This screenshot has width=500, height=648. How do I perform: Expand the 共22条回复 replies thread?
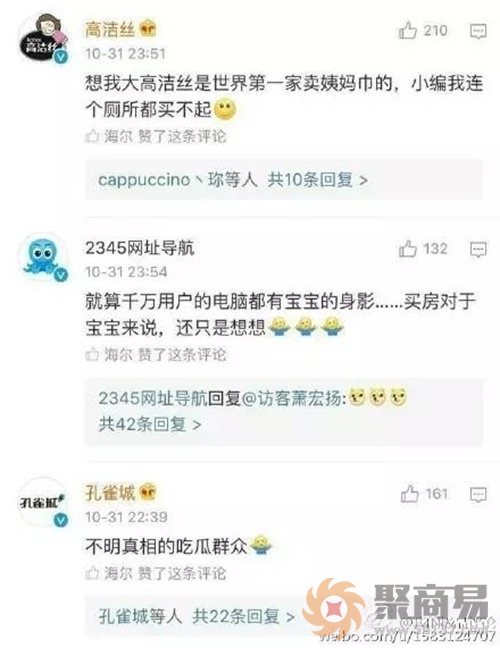(x=244, y=617)
